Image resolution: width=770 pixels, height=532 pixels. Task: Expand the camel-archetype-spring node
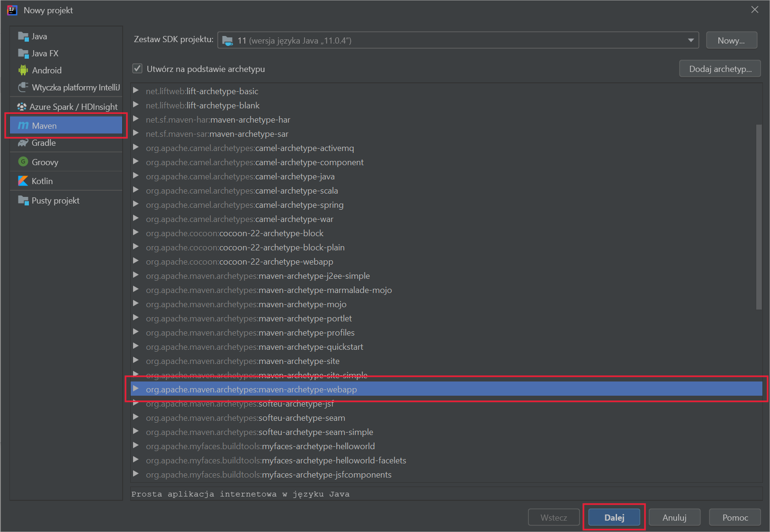click(136, 204)
